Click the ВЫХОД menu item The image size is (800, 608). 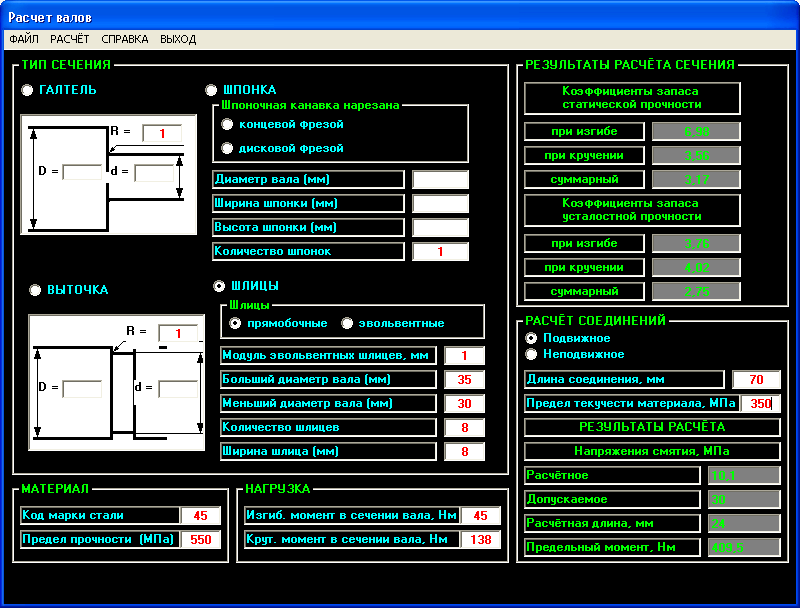tap(178, 39)
